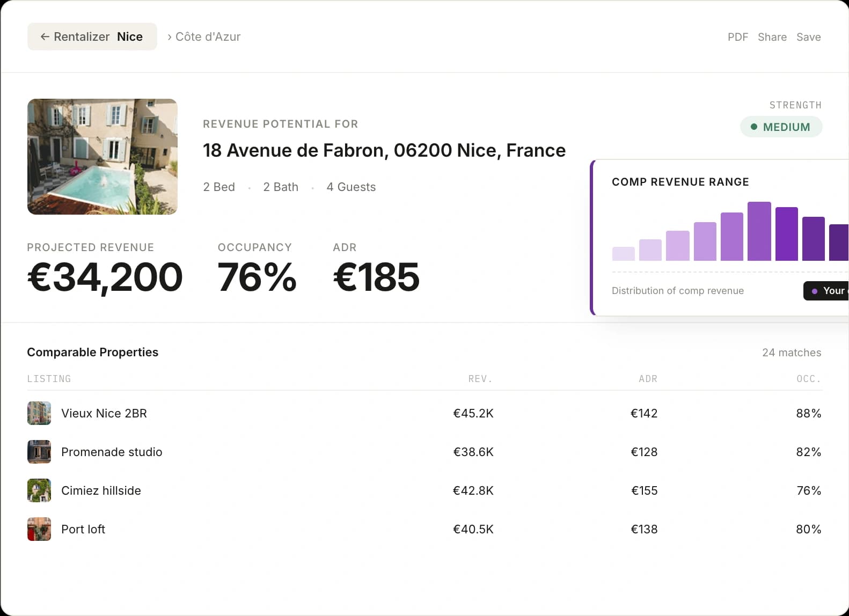Click the €185 ADR figure
Image resolution: width=849 pixels, height=616 pixels.
click(376, 277)
